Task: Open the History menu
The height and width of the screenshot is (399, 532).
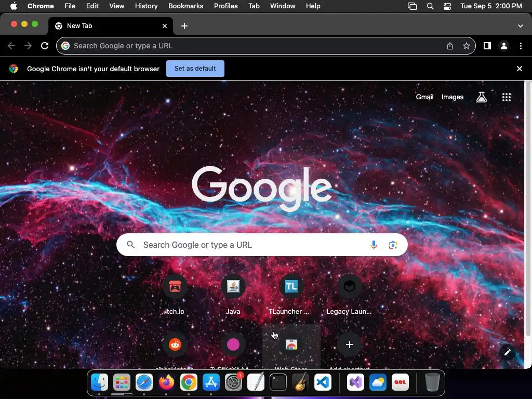Action: 146,6
